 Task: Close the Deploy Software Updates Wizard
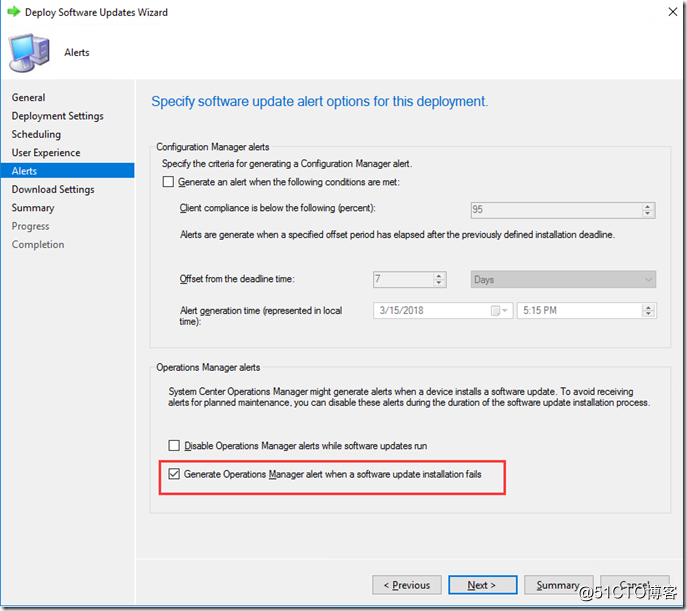[x=673, y=12]
